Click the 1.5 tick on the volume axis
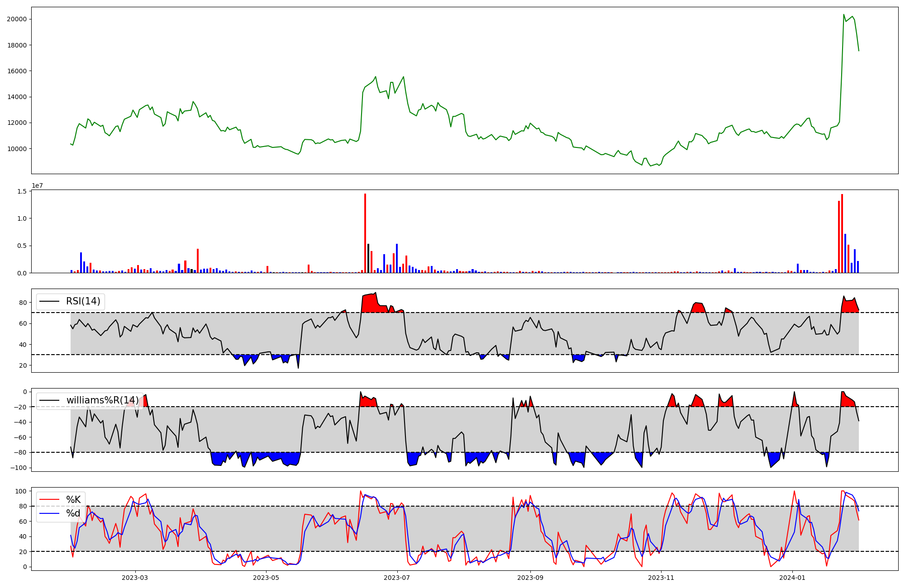 [x=22, y=191]
